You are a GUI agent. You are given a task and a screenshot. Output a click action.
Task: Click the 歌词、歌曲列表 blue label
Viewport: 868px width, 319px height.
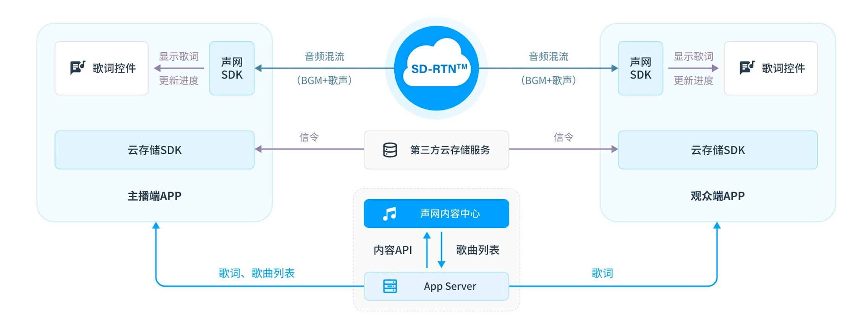[257, 273]
